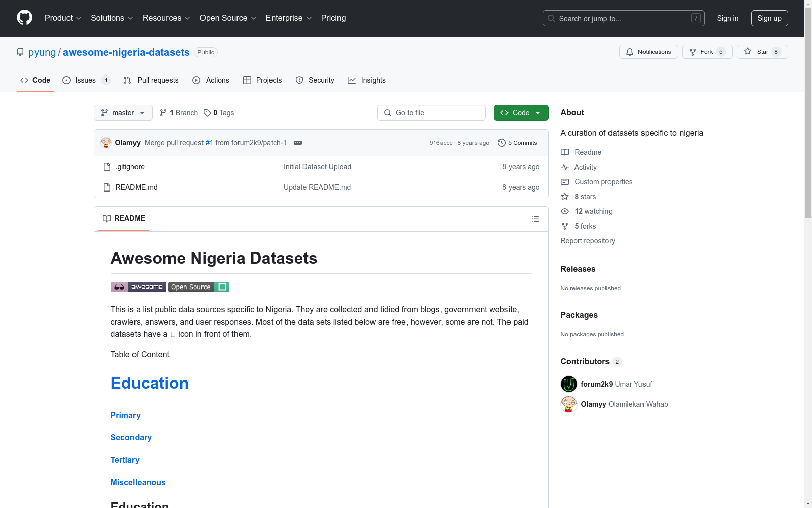The width and height of the screenshot is (812, 508).
Task: Open the Enterprise menu
Action: 289,18
